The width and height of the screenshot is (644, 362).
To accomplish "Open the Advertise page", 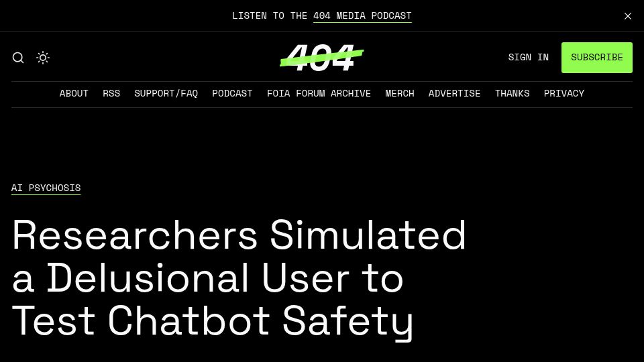I will tap(454, 94).
